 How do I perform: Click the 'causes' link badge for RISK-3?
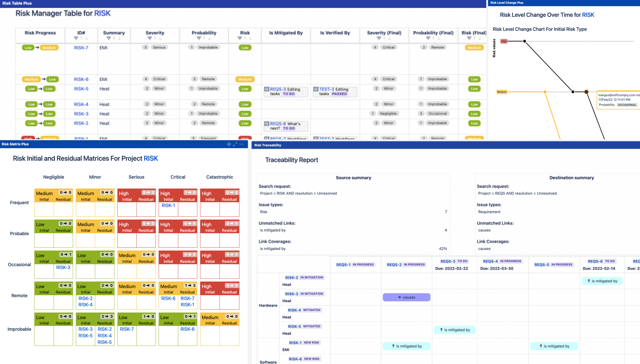tap(406, 297)
